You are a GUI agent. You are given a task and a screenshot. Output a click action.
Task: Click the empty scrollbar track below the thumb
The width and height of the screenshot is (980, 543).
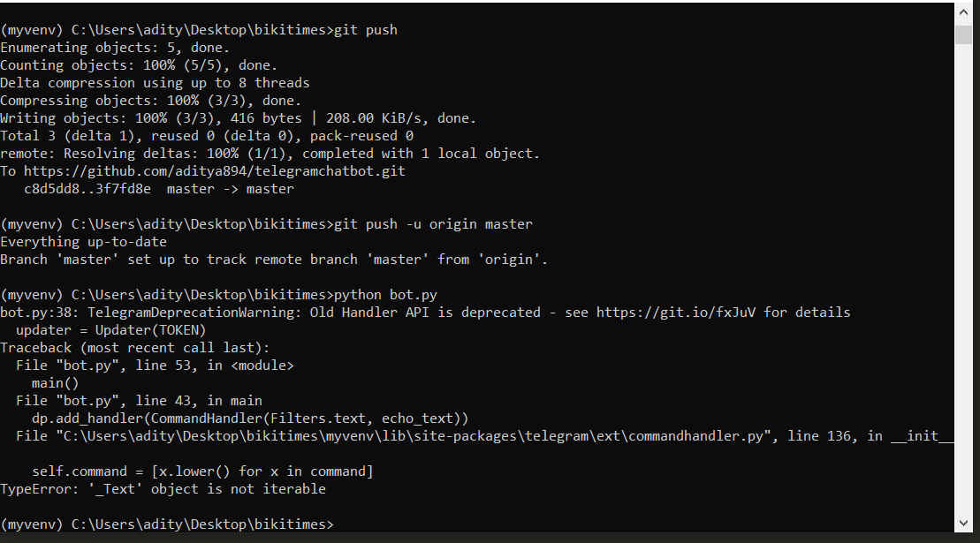[x=963, y=280]
